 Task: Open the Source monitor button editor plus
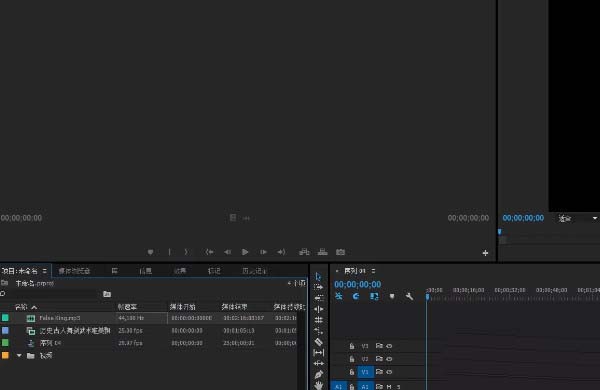485,253
